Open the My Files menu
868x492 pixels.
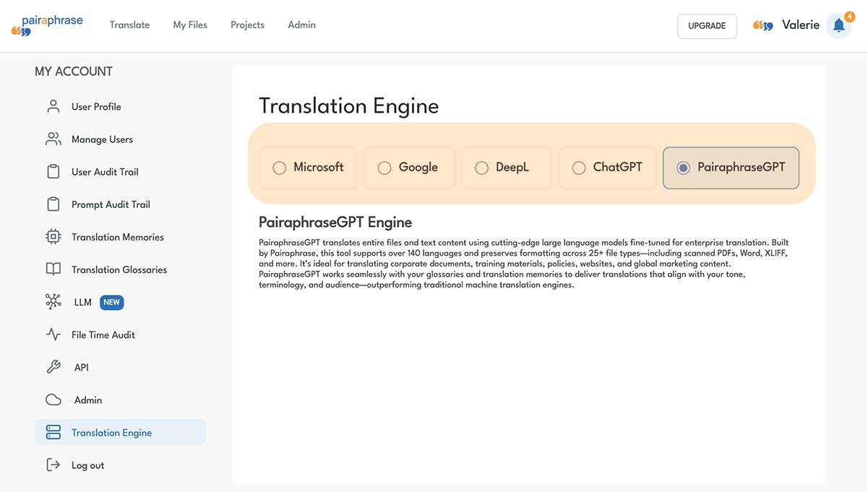coord(190,25)
